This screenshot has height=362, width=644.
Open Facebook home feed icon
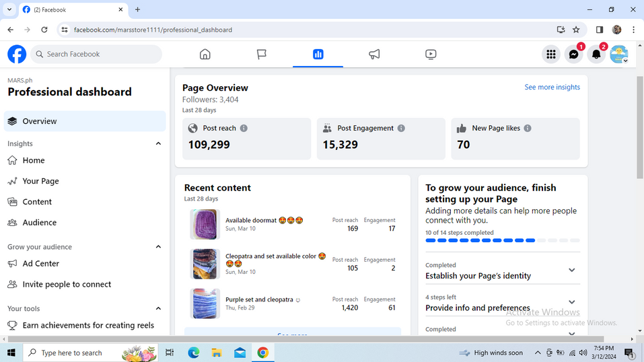click(205, 55)
